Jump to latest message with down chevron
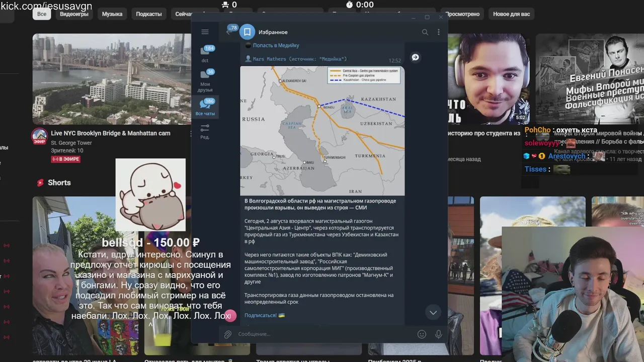The height and width of the screenshot is (362, 644). click(433, 313)
